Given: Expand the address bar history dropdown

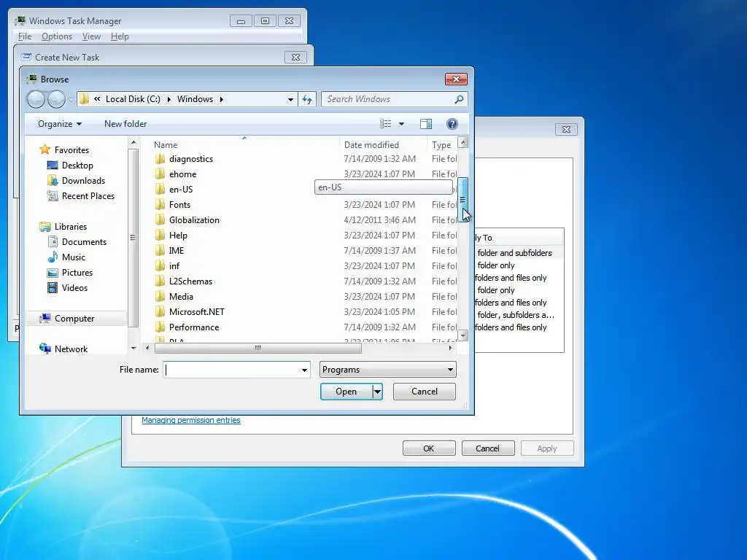Looking at the screenshot, I should tap(290, 99).
